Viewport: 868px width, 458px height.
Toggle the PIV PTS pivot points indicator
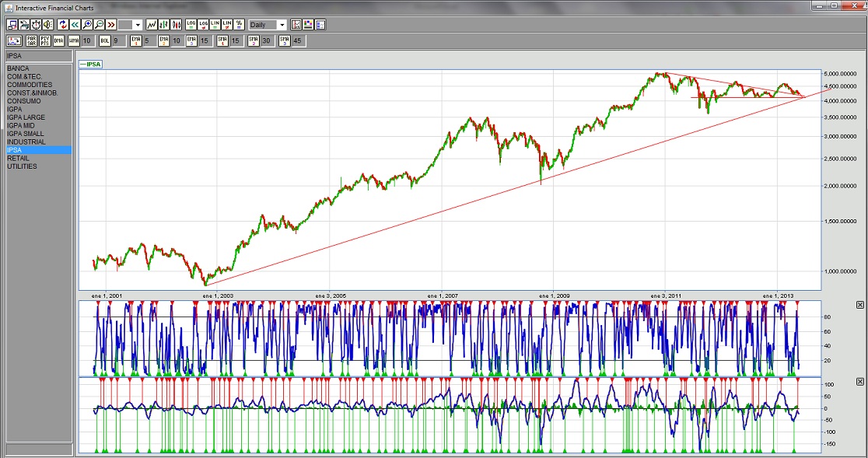45,41
